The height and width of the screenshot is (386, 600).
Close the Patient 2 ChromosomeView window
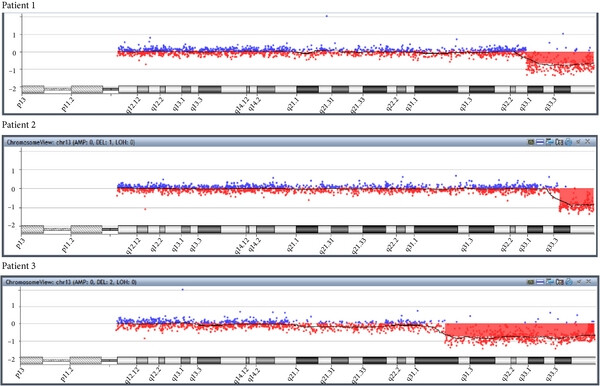coord(588,142)
